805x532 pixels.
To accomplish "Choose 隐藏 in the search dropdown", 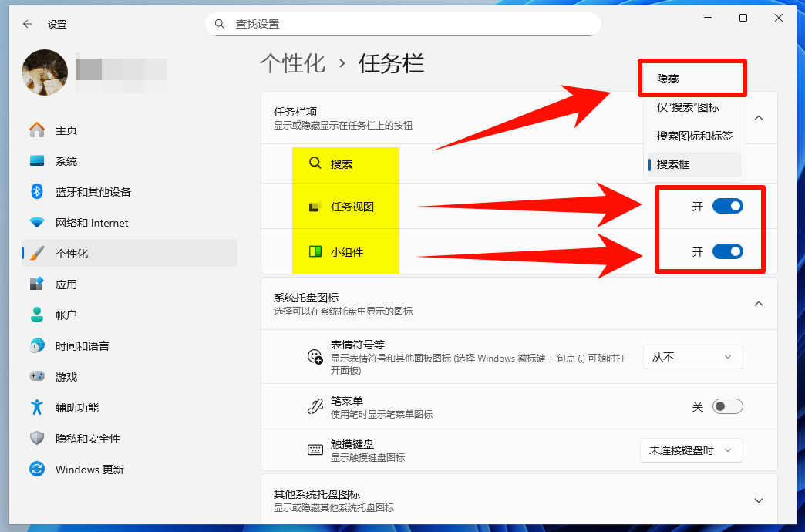I will 694,79.
